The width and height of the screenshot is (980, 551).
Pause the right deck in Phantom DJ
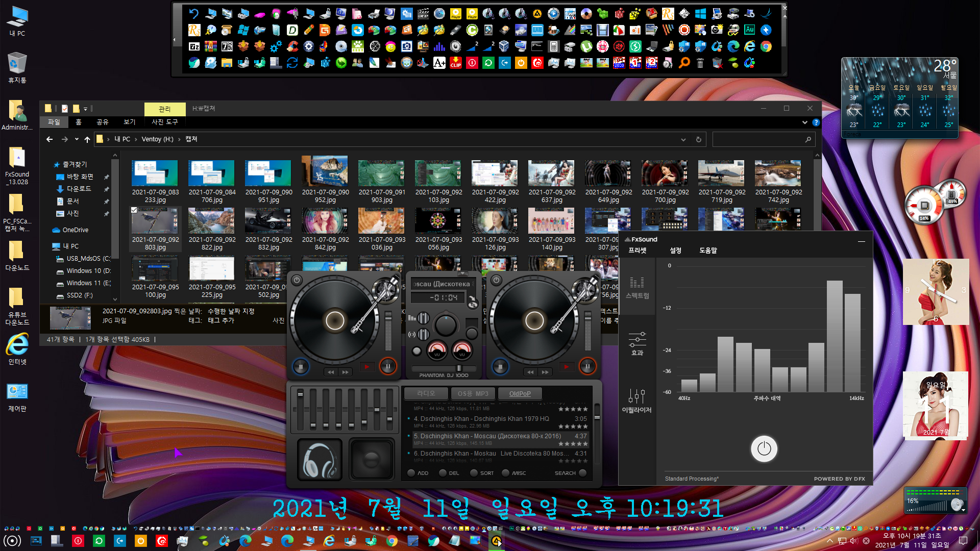click(587, 366)
